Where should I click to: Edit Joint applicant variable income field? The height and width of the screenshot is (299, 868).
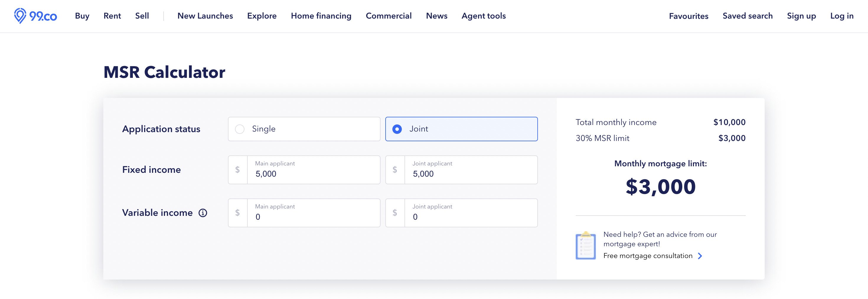point(461,213)
